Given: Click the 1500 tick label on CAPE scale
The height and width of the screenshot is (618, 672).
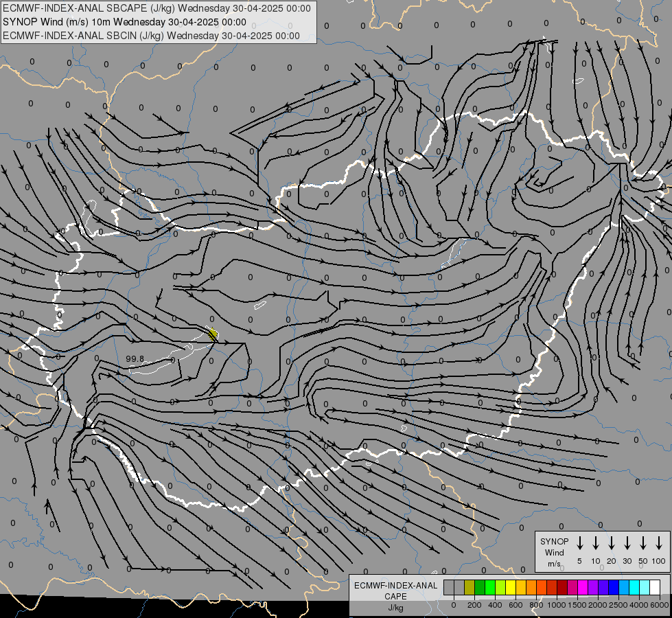Looking at the screenshot, I should point(577,605).
